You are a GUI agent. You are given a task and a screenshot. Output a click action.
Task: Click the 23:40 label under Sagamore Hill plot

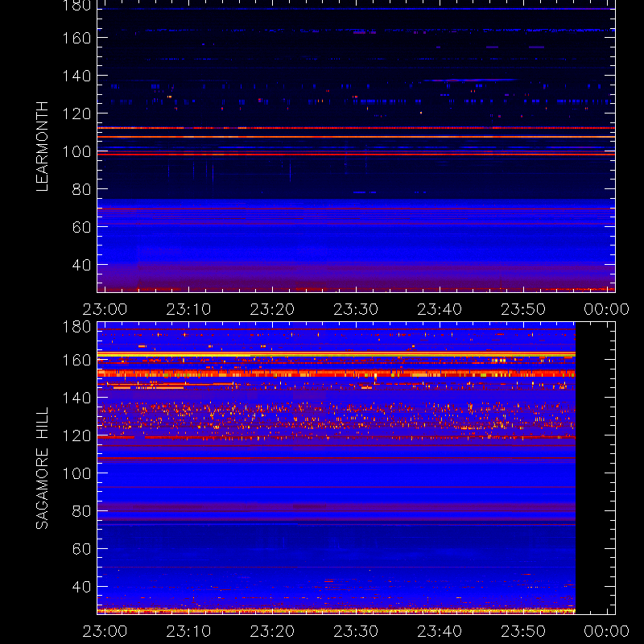(x=440, y=631)
